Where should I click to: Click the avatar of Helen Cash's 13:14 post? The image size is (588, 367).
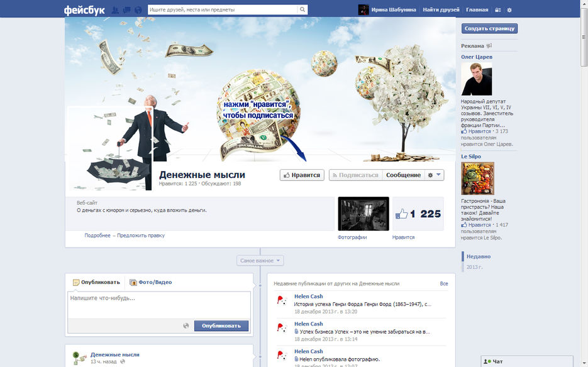282,329
